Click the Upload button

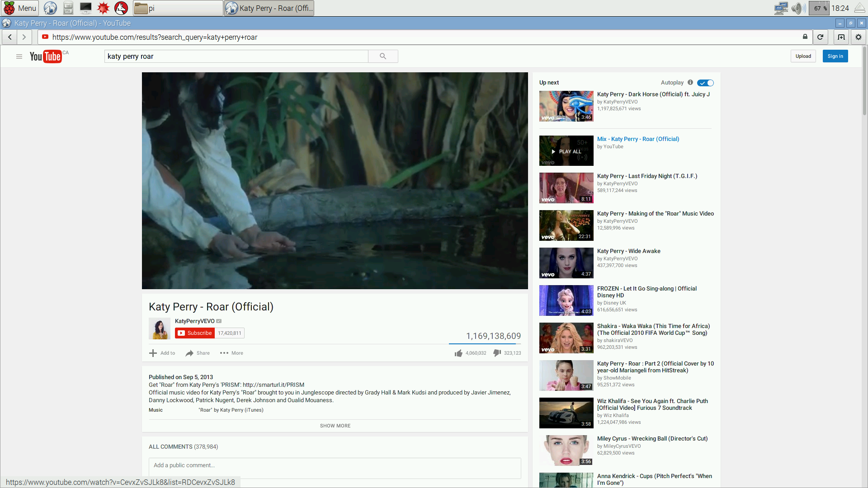[x=803, y=56]
